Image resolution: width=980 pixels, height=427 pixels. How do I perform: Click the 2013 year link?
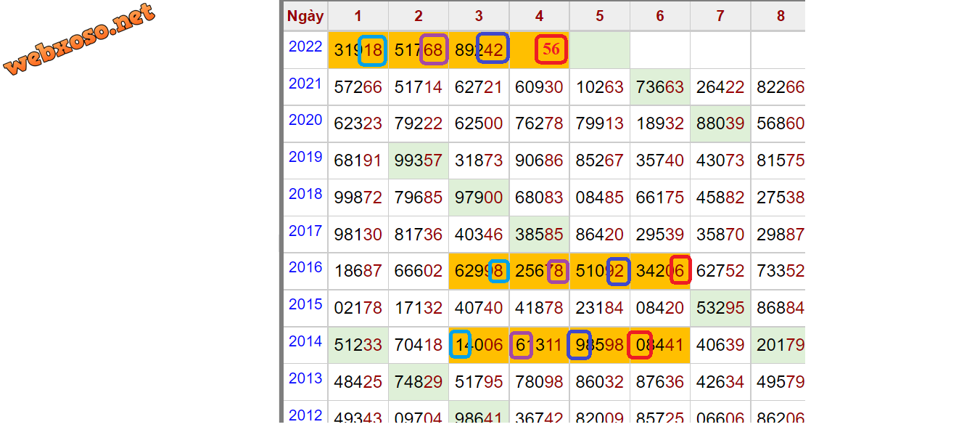(x=305, y=378)
